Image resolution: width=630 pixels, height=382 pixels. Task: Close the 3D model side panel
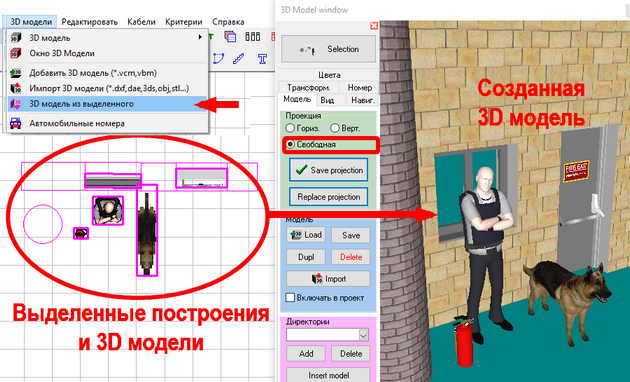tap(374, 26)
